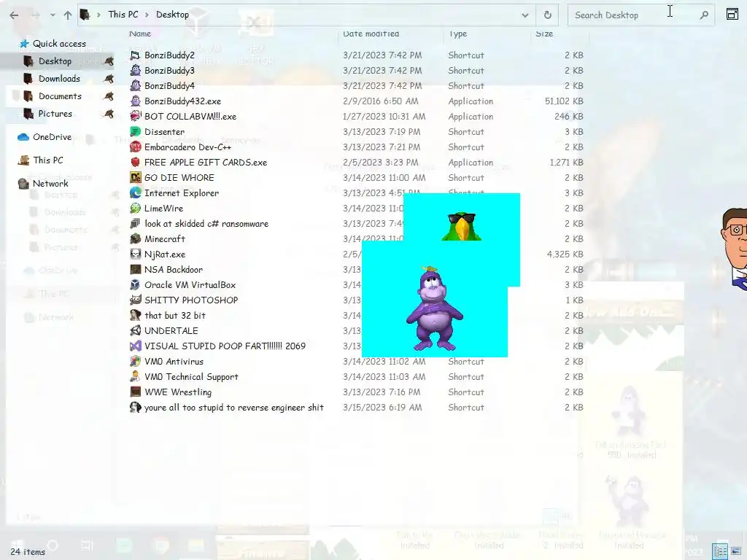Select the BonziBuddy4 file icon
Image resolution: width=747 pixels, height=560 pixels.
pyautogui.click(x=135, y=86)
